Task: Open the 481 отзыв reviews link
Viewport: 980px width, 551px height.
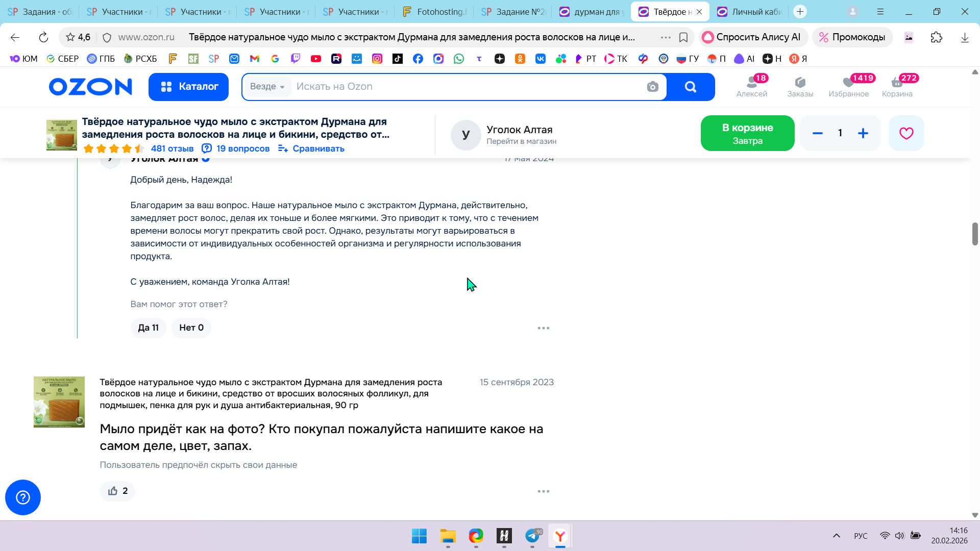Action: coord(172,148)
